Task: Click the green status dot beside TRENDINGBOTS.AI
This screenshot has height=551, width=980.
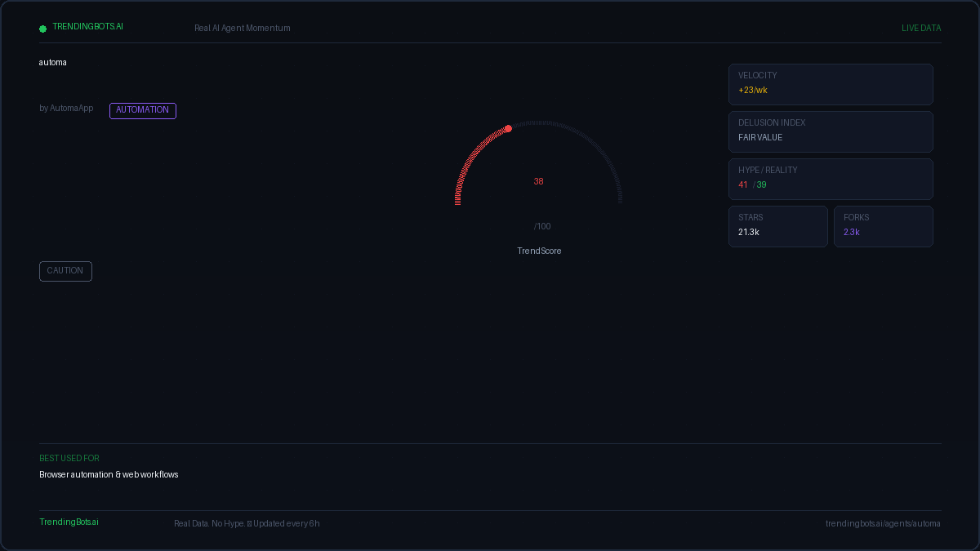Action: click(42, 29)
